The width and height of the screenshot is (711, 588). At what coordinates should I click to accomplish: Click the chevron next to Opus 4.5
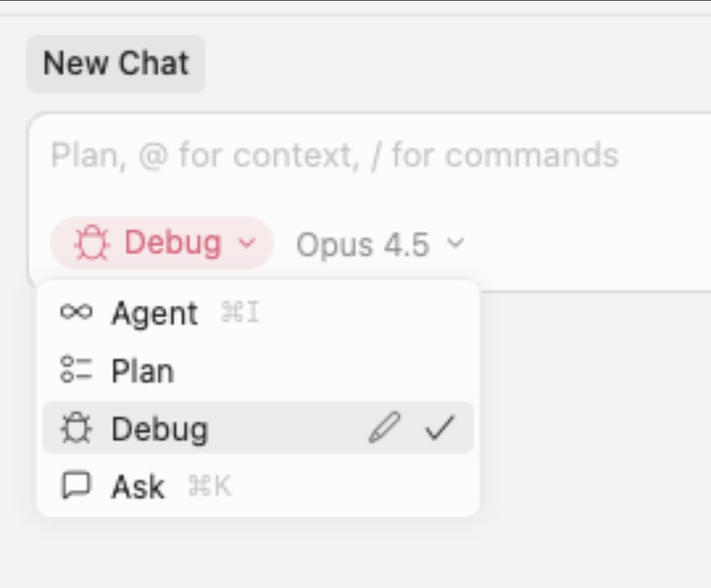455,243
